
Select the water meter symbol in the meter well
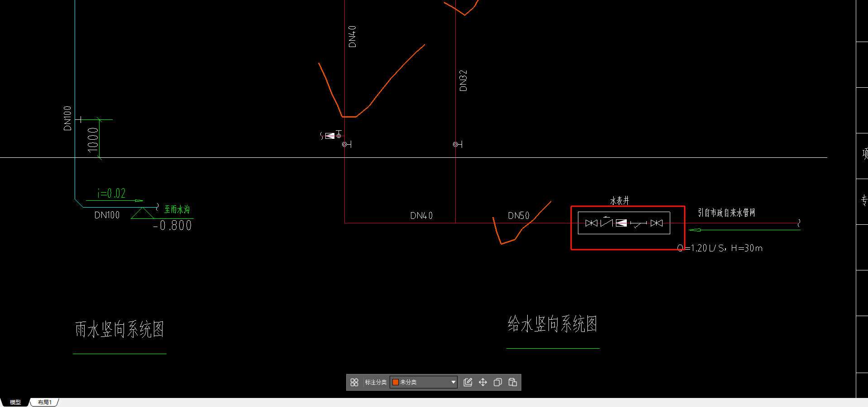[621, 223]
